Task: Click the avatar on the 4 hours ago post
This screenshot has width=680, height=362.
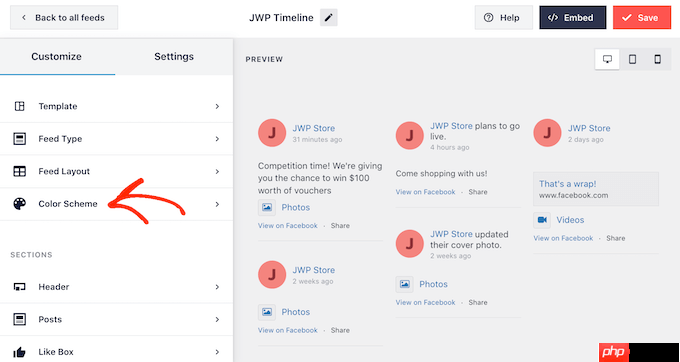Action: coord(409,136)
